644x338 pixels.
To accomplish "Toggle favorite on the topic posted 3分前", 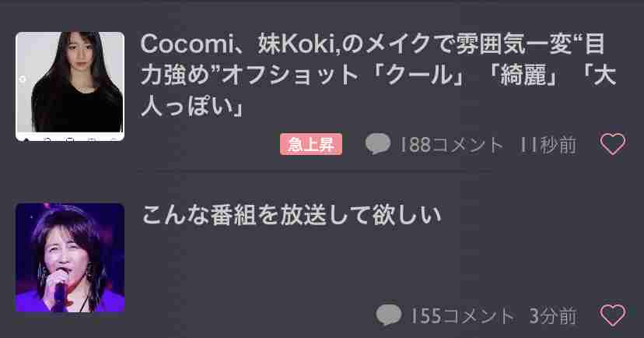I will click(613, 315).
